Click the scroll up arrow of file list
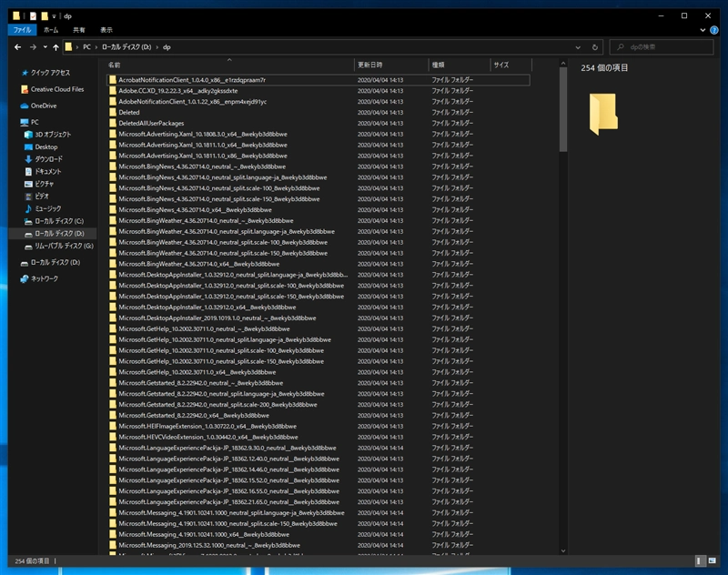 click(x=563, y=64)
